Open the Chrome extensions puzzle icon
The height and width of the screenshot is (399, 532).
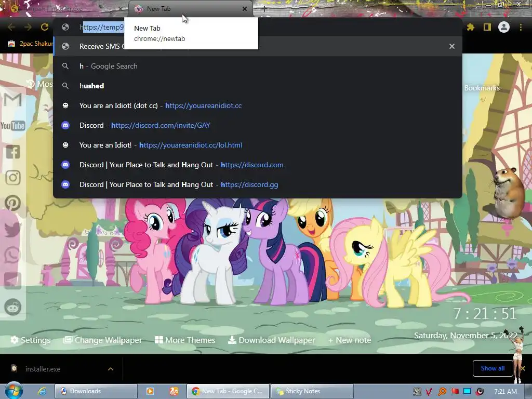[471, 27]
